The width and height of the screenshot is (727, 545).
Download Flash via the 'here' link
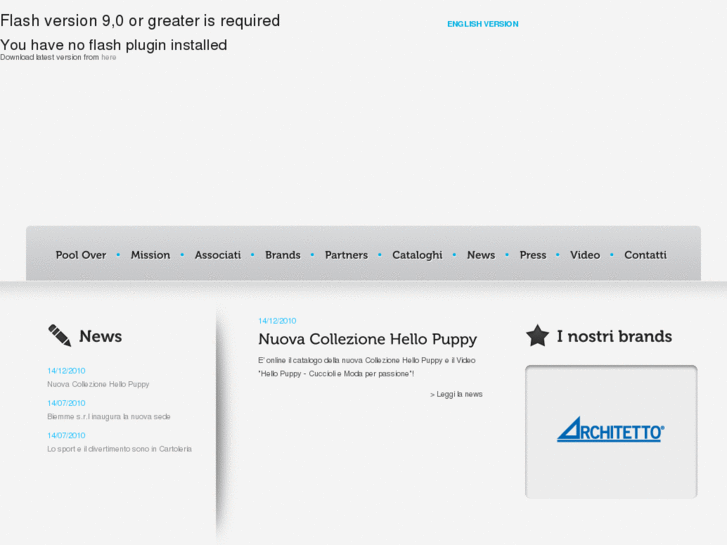108,58
